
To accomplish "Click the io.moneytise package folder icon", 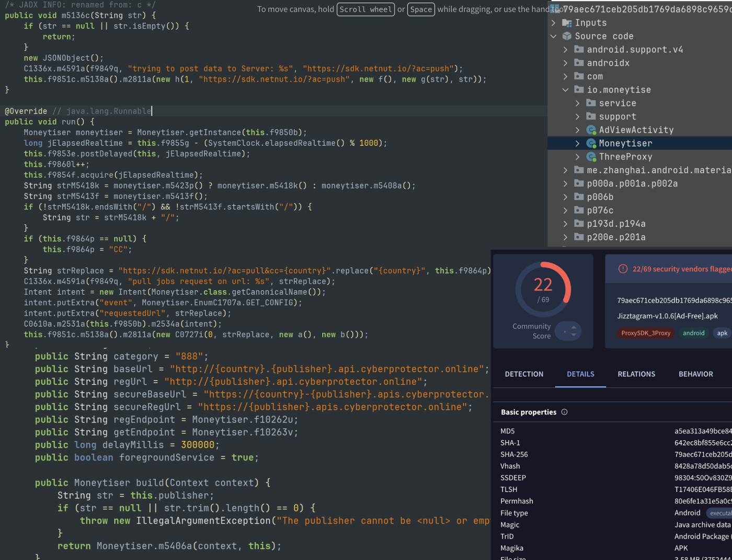I will pyautogui.click(x=579, y=89).
